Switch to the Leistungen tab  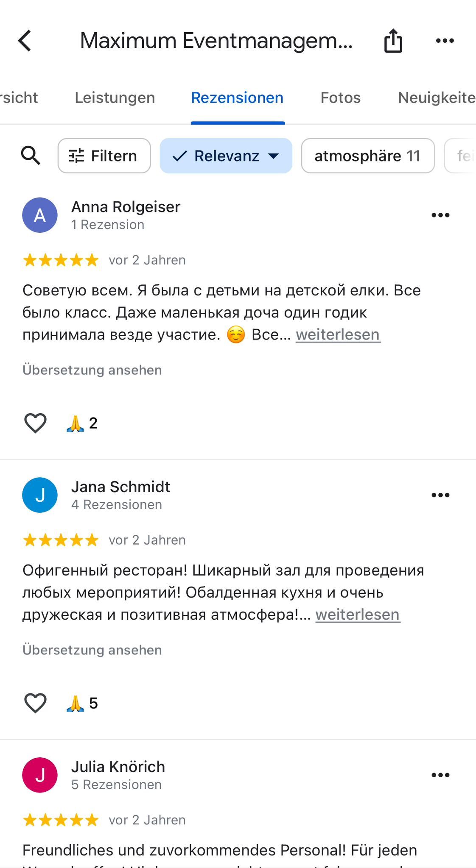(x=115, y=98)
